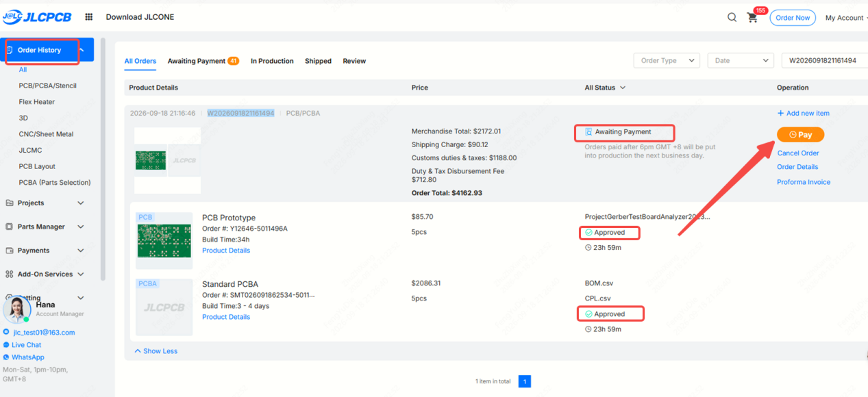Click Hana's account manager avatar

point(16,310)
